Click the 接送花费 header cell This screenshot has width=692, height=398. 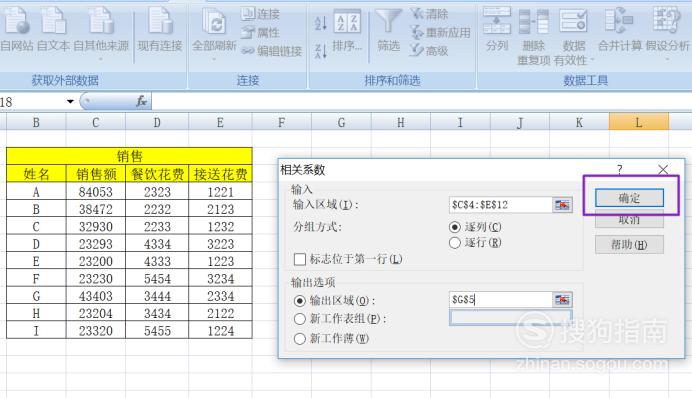coord(220,174)
